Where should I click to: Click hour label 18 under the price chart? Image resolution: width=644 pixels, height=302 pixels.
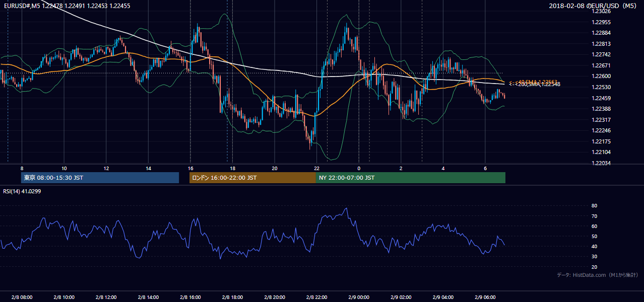pyautogui.click(x=232, y=168)
